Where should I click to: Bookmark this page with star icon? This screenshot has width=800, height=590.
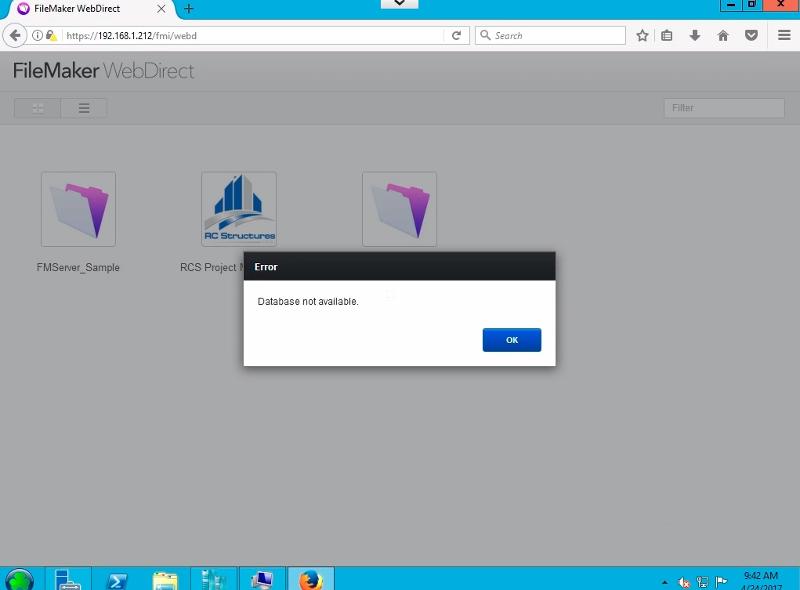642,36
